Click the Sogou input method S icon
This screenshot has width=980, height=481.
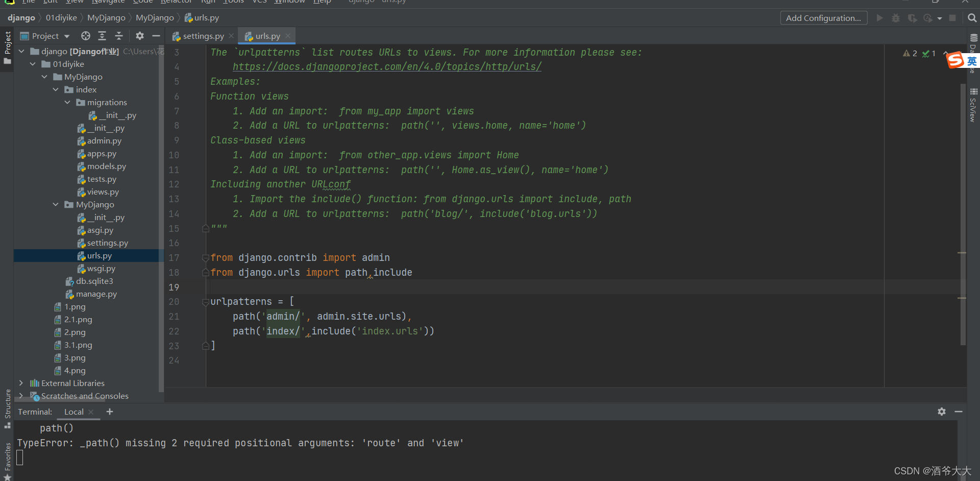coord(955,60)
